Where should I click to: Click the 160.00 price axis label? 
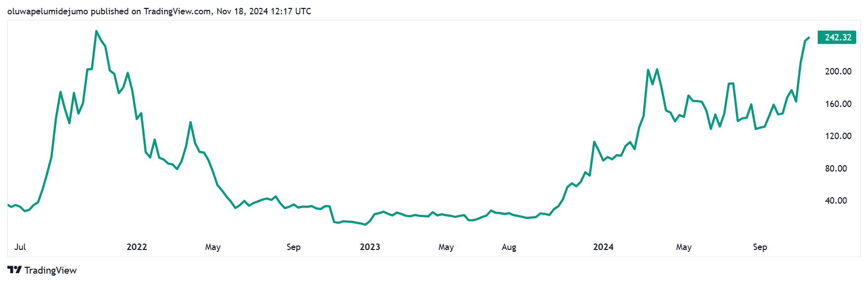click(838, 104)
